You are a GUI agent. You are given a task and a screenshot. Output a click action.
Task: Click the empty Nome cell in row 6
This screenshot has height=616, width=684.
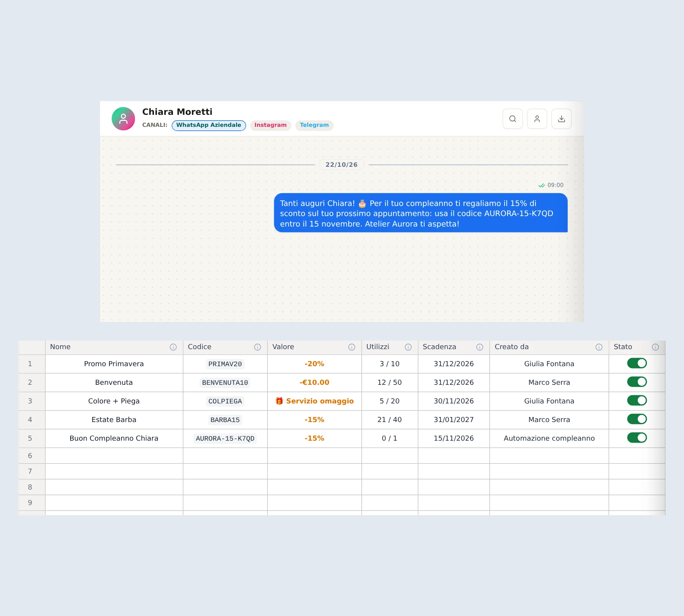pyautogui.click(x=114, y=455)
